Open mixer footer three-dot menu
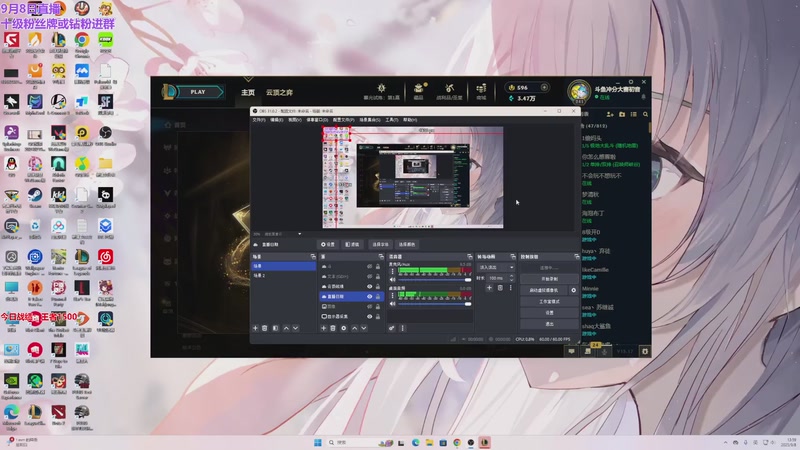 click(403, 328)
